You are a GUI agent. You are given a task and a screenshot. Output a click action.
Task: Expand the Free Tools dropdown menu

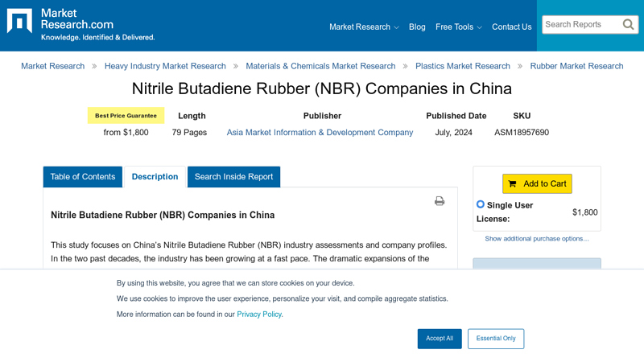(458, 27)
